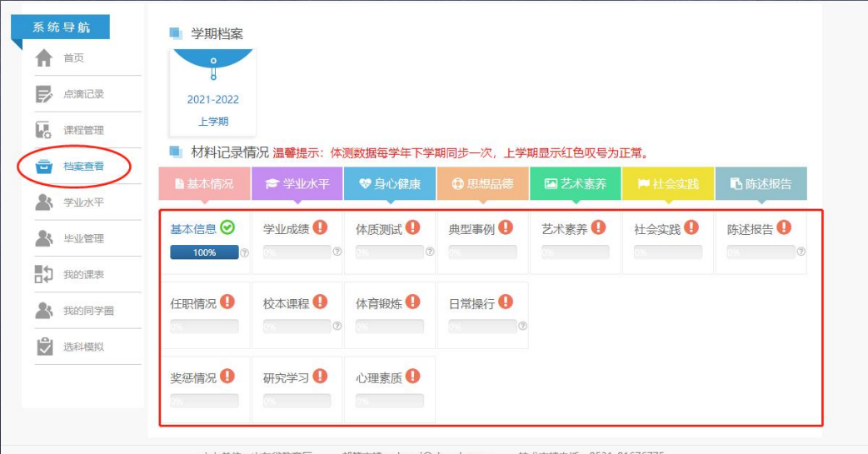
Task: Click help question mark under 陈述报告
Action: [801, 252]
